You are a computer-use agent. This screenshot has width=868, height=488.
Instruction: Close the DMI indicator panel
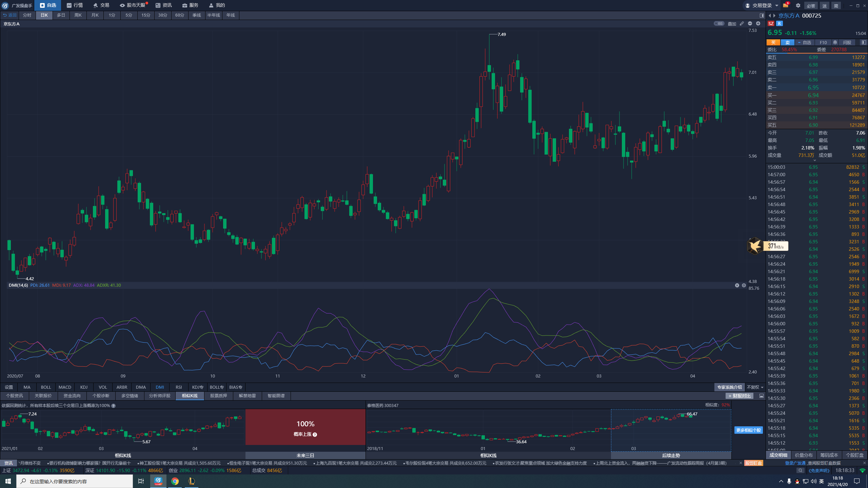pyautogui.click(x=737, y=285)
